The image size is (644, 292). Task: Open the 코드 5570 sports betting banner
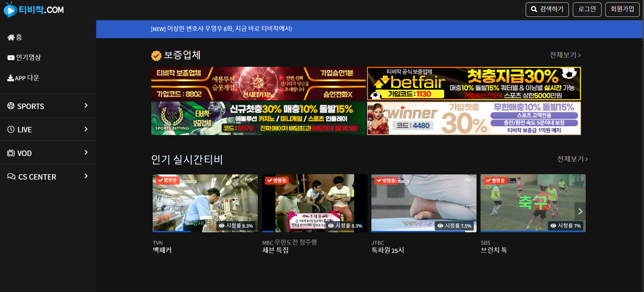coord(258,118)
